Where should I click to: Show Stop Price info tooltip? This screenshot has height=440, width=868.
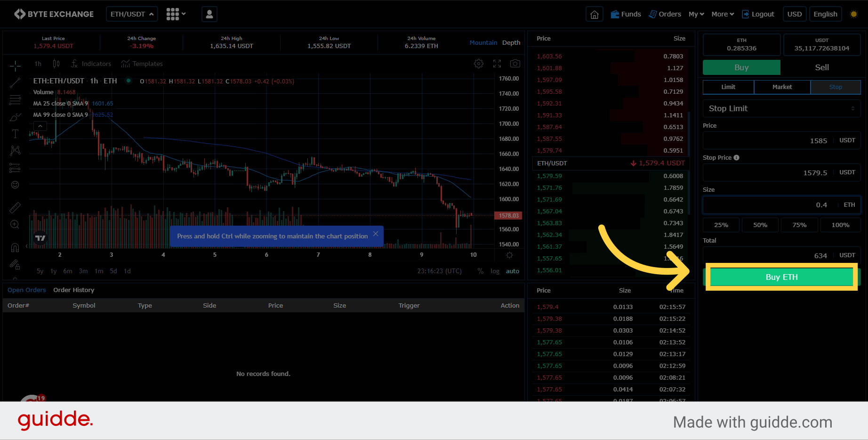click(737, 158)
